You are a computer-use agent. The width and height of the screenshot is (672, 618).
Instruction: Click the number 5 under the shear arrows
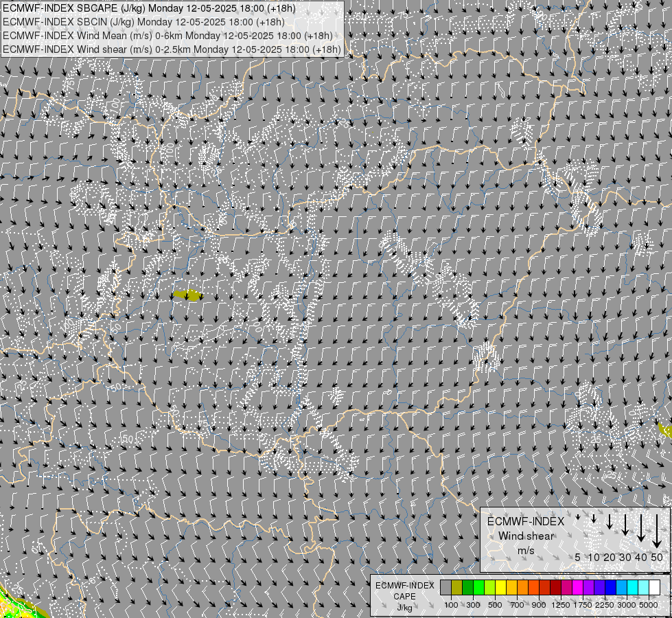578,558
